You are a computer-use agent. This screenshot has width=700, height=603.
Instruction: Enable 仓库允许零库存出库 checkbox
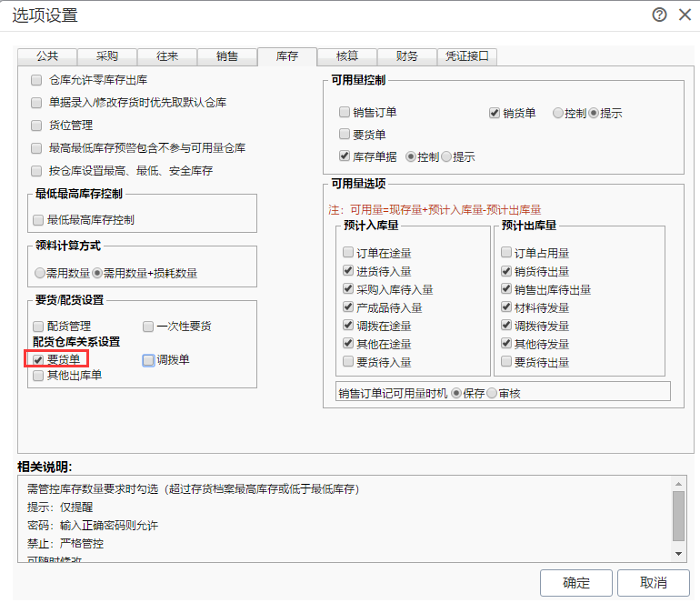pos(36,80)
